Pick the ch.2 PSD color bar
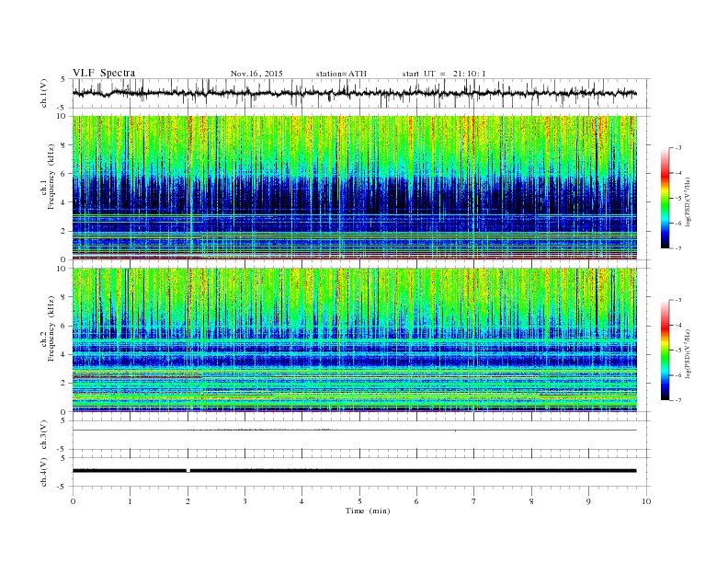The image size is (728, 563). click(x=665, y=350)
